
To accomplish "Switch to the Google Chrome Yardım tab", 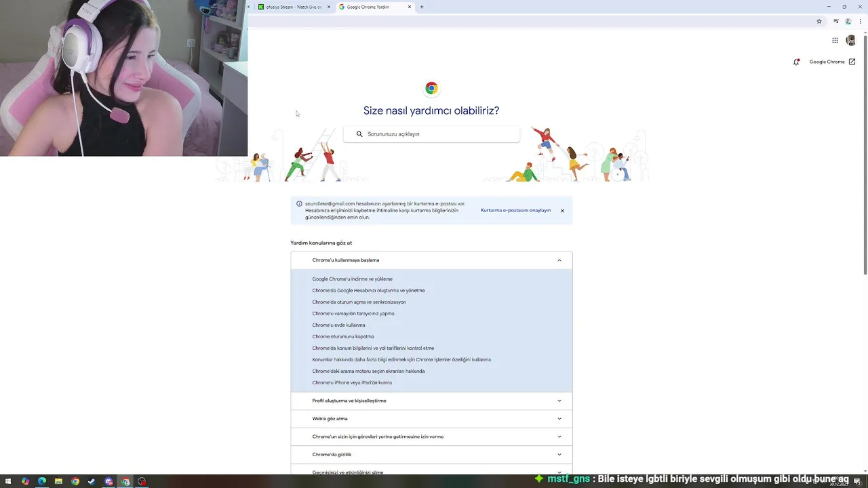I will [375, 7].
